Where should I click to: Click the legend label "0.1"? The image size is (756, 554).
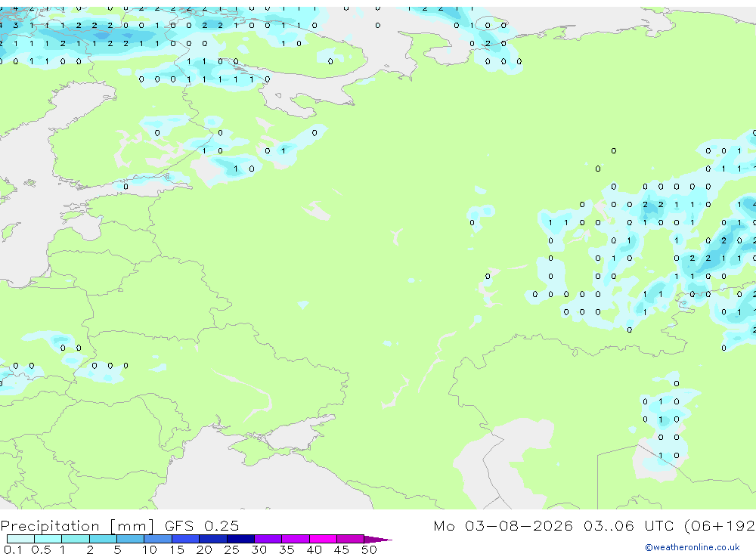point(13,549)
